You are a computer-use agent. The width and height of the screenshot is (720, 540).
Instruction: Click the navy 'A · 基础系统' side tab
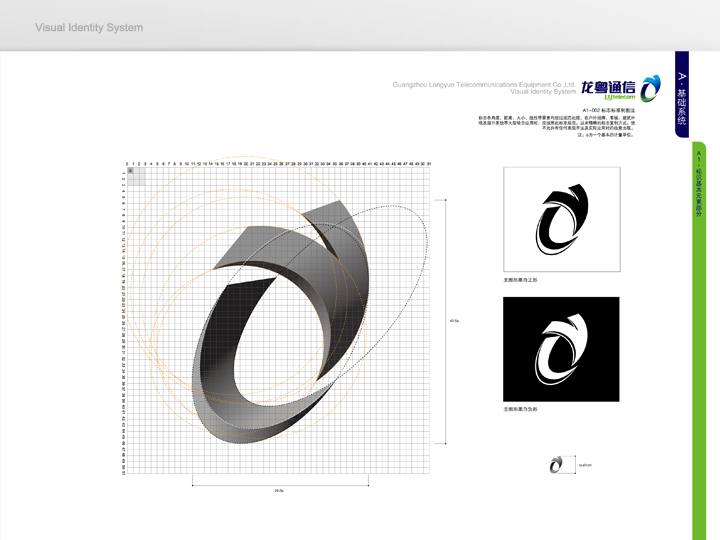tap(682, 94)
